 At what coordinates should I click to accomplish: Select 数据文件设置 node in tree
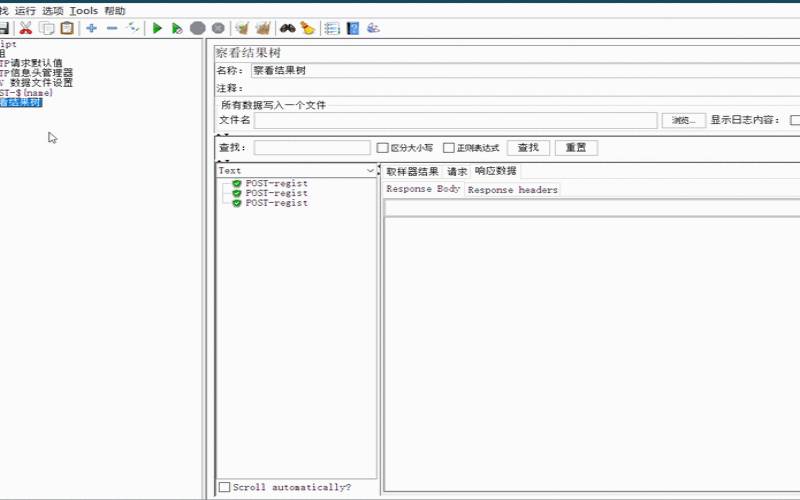(x=36, y=83)
